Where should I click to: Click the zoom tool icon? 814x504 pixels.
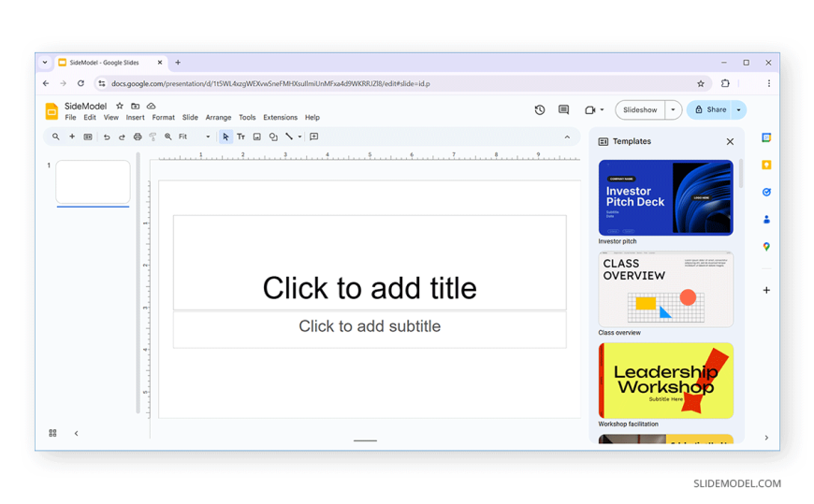tap(168, 137)
